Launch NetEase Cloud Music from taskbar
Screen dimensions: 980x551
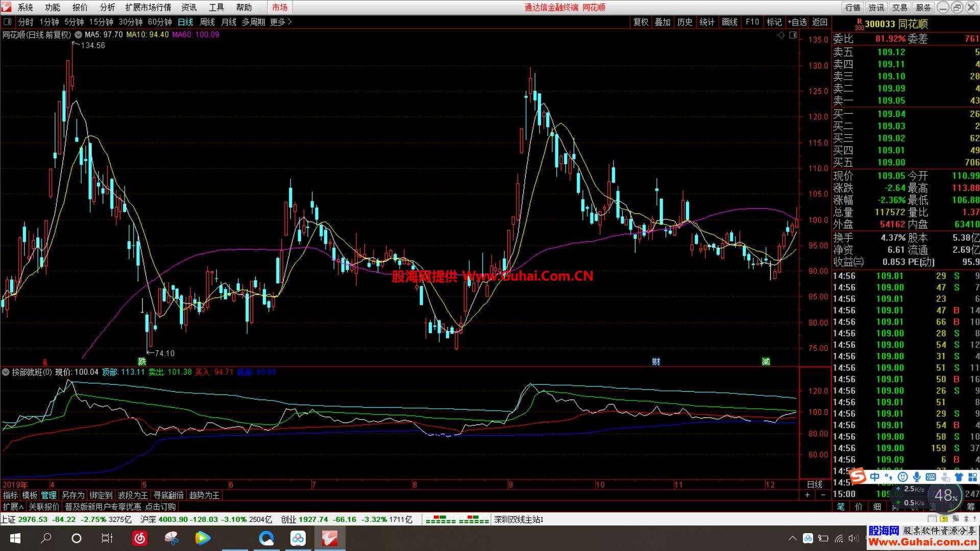140,538
